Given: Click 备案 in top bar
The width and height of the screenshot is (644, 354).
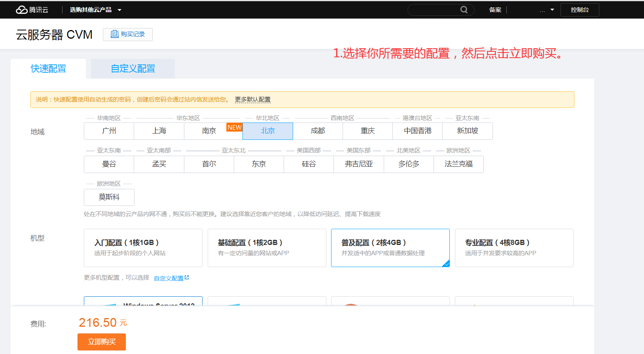Looking at the screenshot, I should (x=495, y=10).
